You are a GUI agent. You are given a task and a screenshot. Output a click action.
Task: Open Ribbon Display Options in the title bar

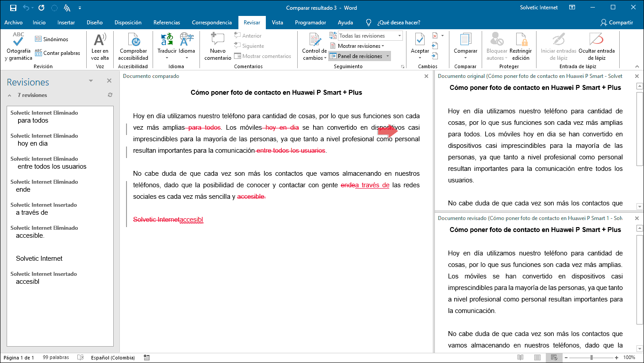pos(572,8)
